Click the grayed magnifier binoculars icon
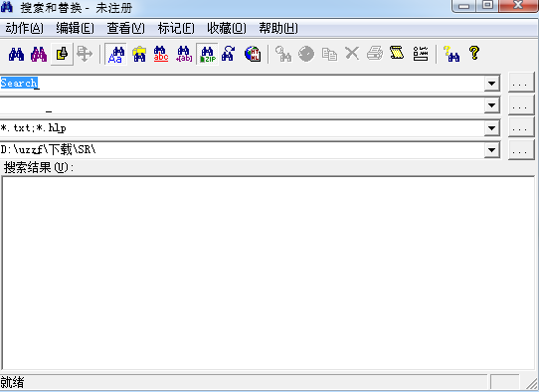539x392 pixels. (283, 54)
